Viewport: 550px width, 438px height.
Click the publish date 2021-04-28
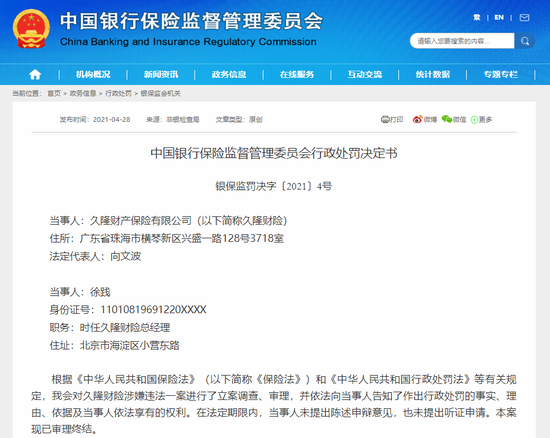click(112, 120)
